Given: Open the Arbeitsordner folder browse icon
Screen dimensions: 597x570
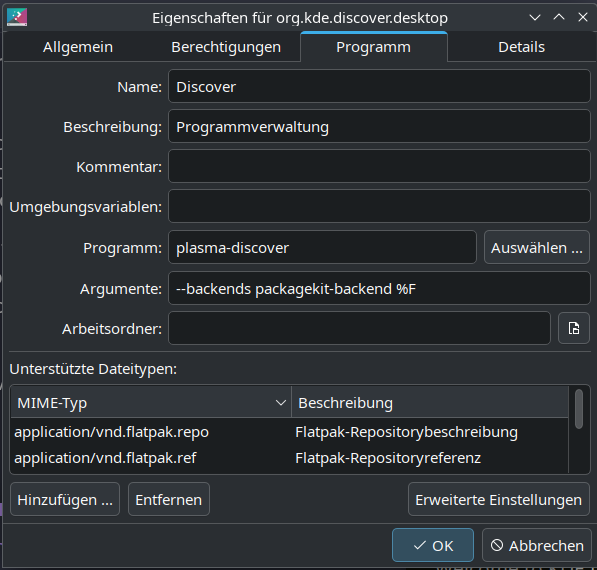Looking at the screenshot, I should [574, 328].
